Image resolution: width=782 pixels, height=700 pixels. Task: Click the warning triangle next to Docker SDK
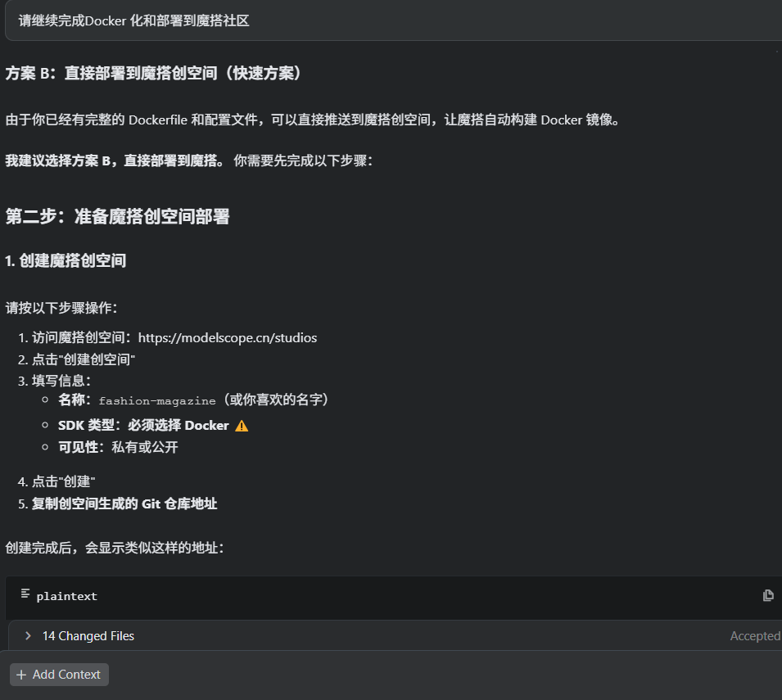coord(241,425)
